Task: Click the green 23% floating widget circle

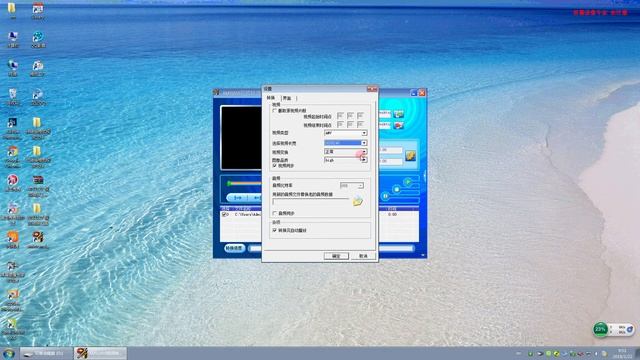Action: 600,329
